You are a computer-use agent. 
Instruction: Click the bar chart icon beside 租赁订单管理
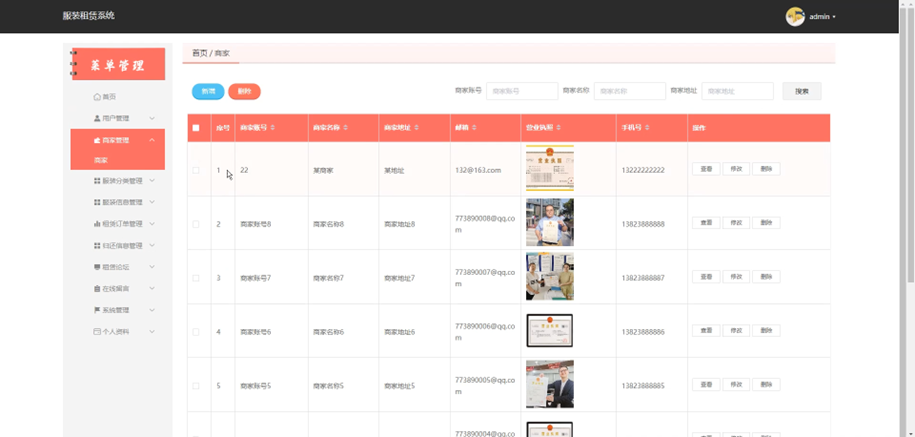point(97,224)
